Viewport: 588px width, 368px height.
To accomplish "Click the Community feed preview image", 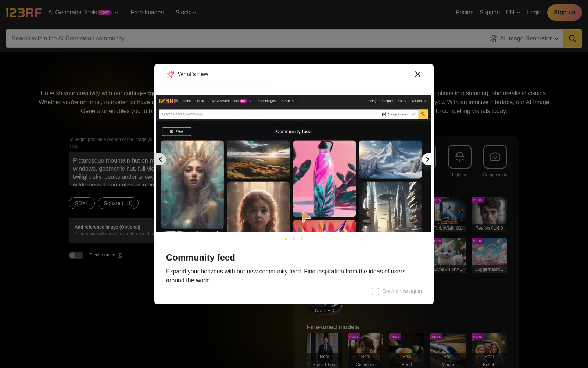I will click(x=294, y=163).
